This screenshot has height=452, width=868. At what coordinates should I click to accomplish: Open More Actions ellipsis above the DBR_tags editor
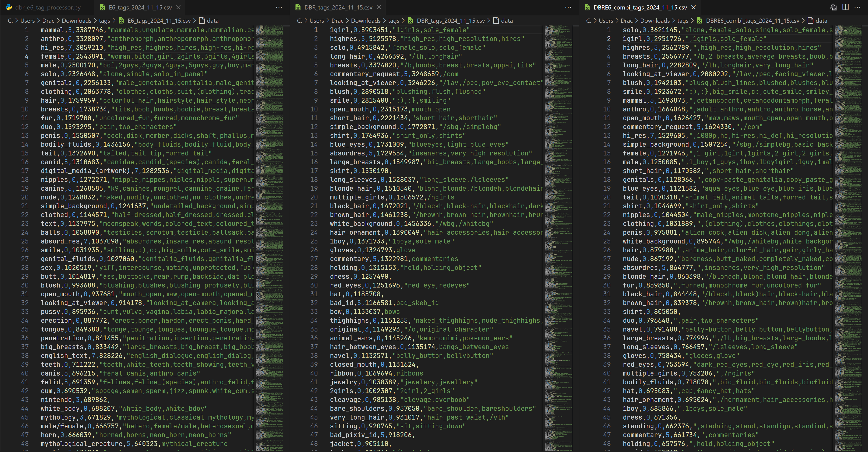pyautogui.click(x=568, y=7)
